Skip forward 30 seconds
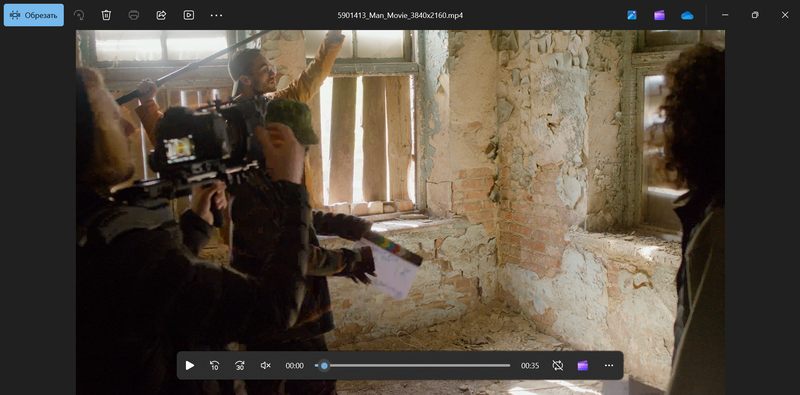 (240, 365)
